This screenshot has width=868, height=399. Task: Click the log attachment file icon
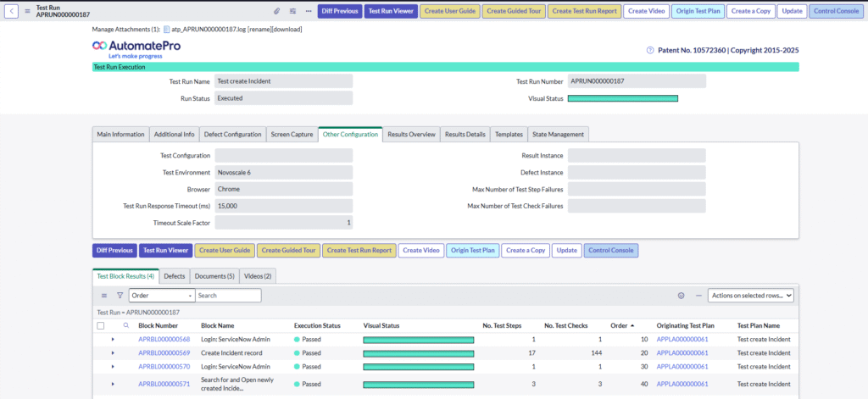[x=166, y=30]
